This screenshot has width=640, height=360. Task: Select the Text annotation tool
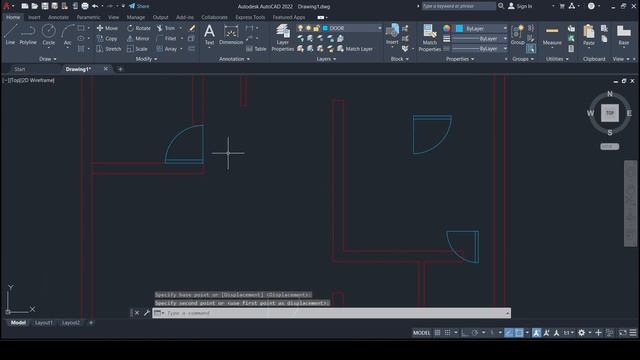[209, 35]
